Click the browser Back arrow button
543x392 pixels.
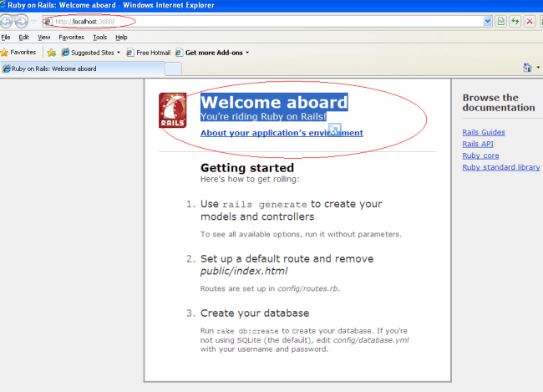tap(5, 22)
